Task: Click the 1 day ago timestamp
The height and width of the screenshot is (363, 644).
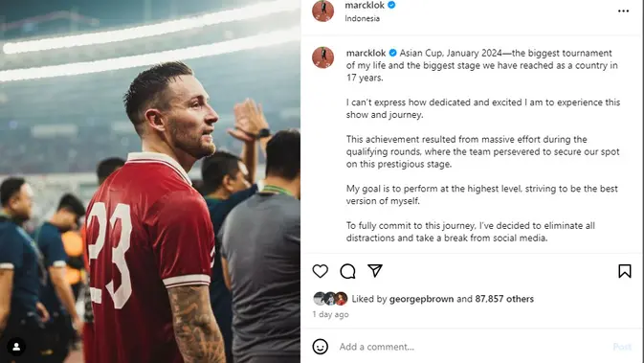Action: pyautogui.click(x=330, y=314)
